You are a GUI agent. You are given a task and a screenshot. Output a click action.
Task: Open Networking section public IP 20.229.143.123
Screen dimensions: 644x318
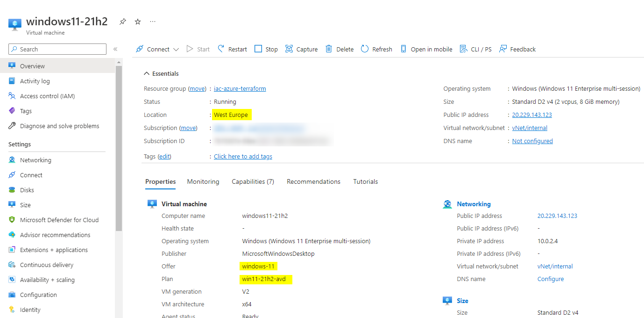pos(557,216)
